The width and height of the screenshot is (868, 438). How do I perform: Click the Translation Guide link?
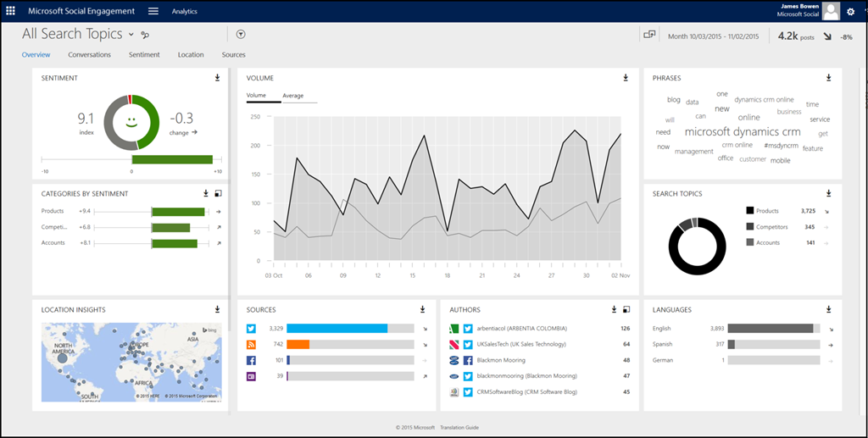[459, 428]
